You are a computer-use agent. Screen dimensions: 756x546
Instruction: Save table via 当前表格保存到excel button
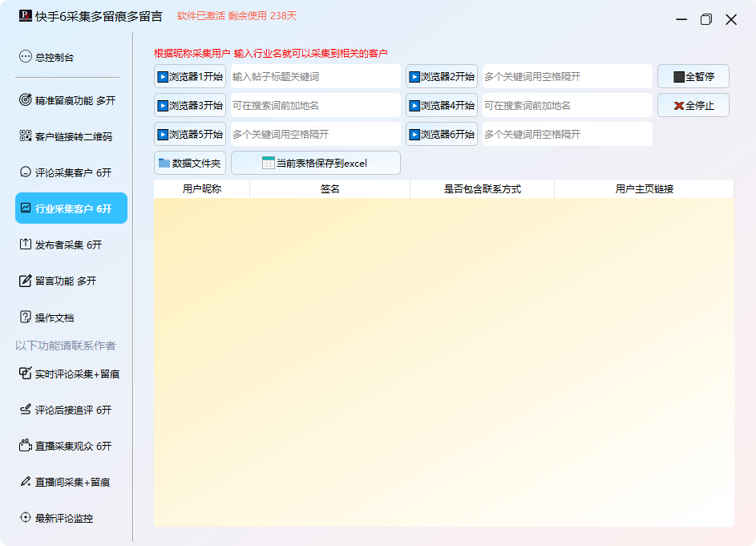[x=315, y=163]
